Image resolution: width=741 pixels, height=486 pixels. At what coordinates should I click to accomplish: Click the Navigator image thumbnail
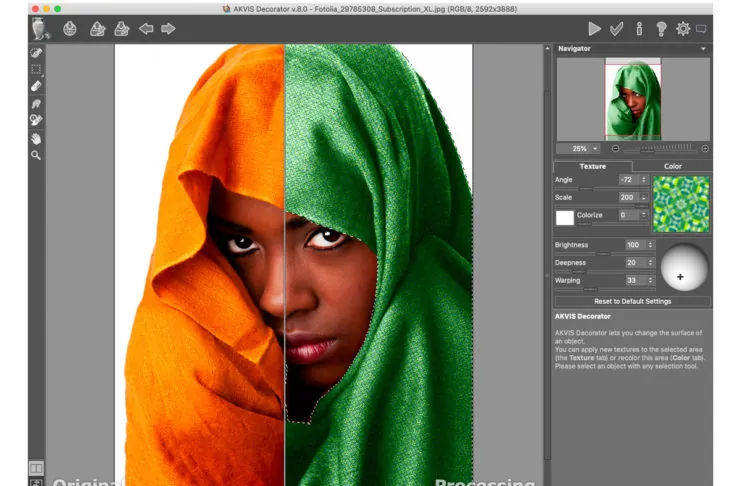click(x=632, y=98)
